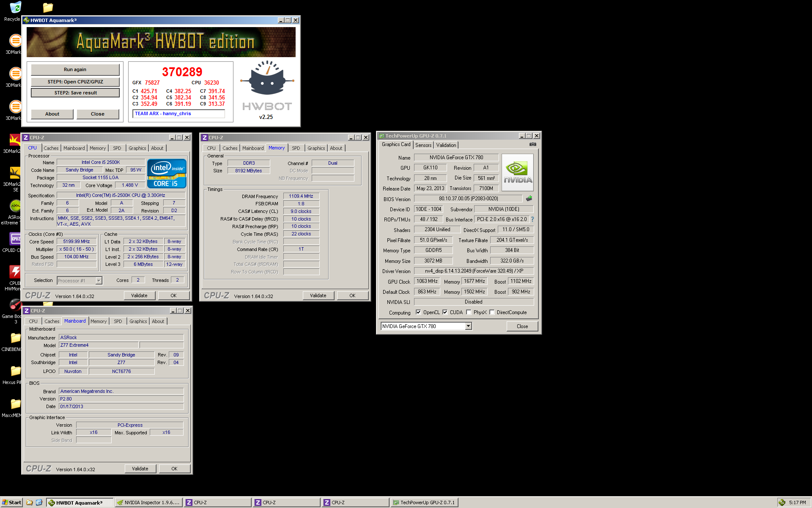
Task: Click the Core Speed 5199.99 MHz value
Action: [x=77, y=241]
